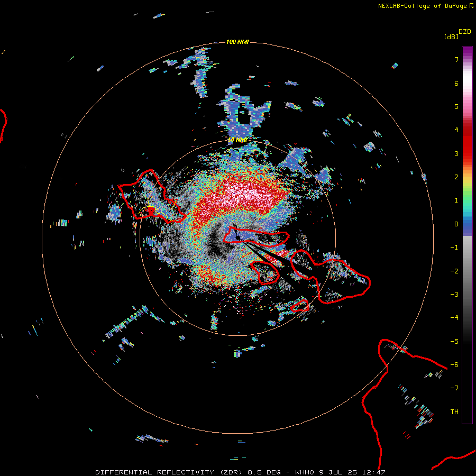Click the 5 tick label on the color scale
The width and height of the screenshot is (476, 476).
click(x=456, y=106)
